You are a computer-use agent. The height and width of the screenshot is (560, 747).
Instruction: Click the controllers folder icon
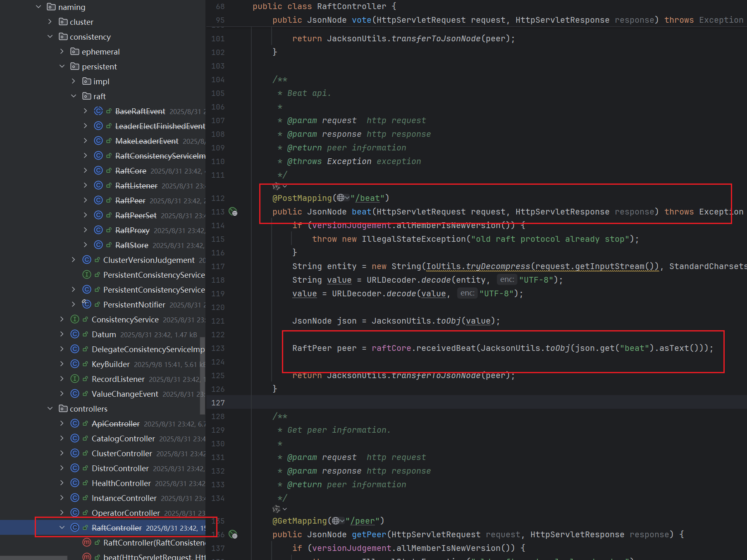coord(63,409)
